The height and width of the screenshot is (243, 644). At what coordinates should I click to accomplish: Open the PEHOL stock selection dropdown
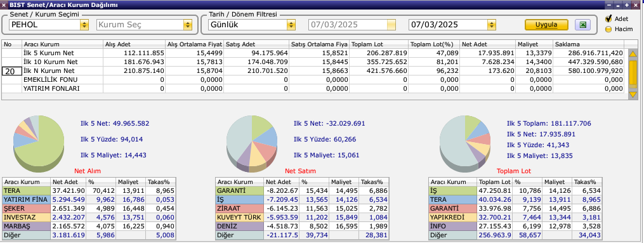pyautogui.click(x=84, y=25)
